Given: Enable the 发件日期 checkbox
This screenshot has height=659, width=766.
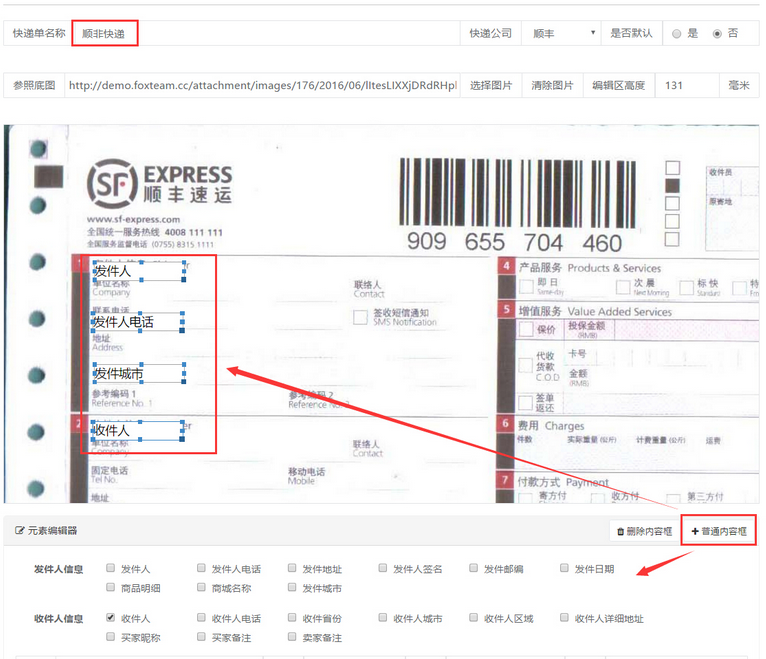Looking at the screenshot, I should point(565,569).
